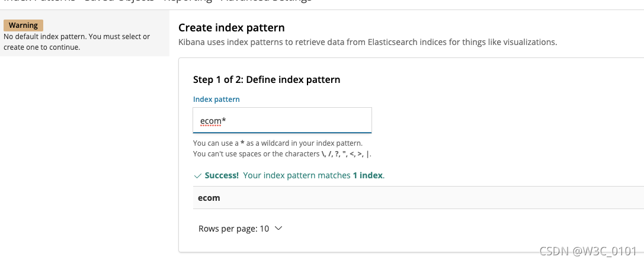Click the CSDN @W3C_0101 watermark
Image resolution: width=644 pixels, height=263 pixels.
tap(588, 251)
